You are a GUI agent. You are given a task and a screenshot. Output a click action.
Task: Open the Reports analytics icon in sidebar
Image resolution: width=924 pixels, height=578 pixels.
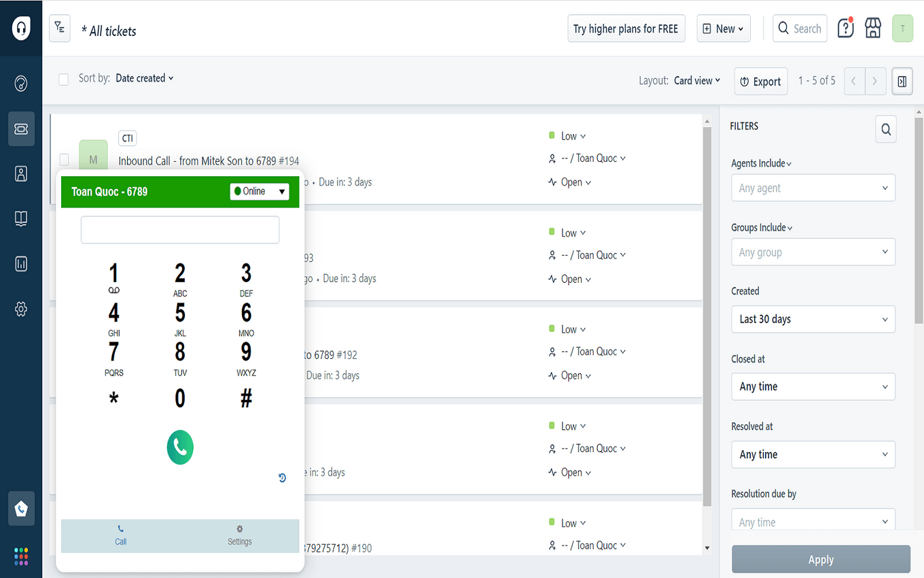pos(21,264)
